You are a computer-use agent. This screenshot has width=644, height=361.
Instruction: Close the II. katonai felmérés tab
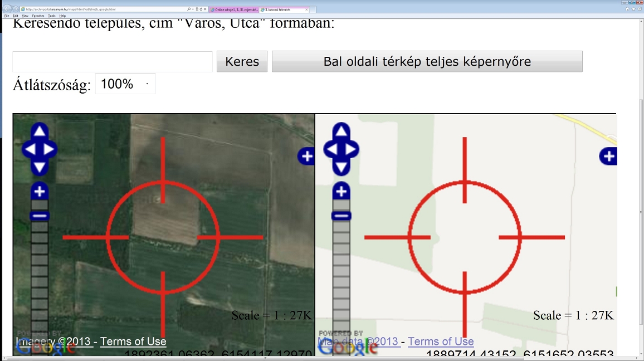306,9
